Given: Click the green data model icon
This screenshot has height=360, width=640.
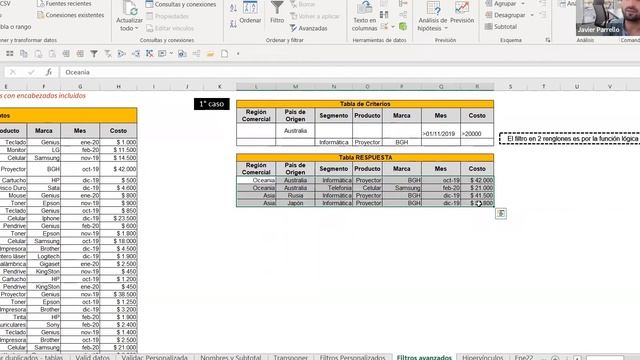Looking at the screenshot, I should (403, 27).
